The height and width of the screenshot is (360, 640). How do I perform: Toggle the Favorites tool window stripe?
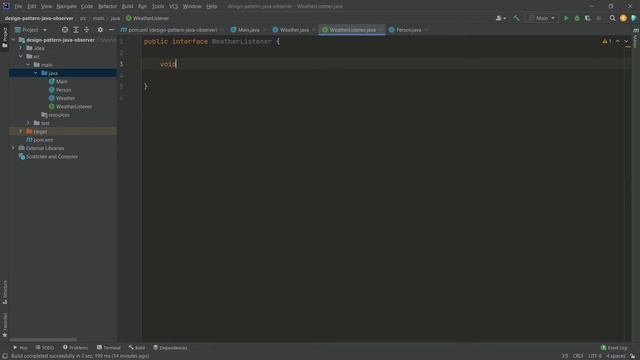(x=4, y=325)
